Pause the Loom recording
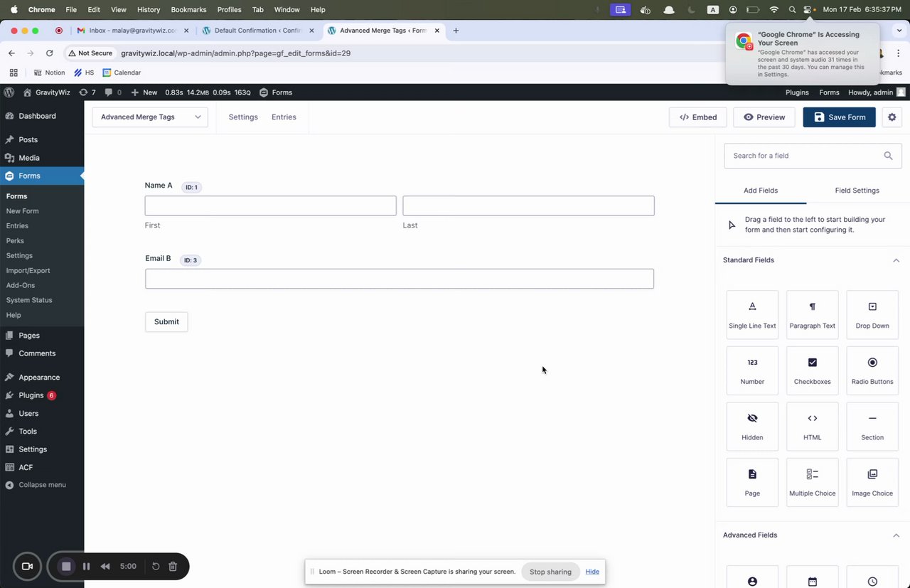 [x=87, y=567]
